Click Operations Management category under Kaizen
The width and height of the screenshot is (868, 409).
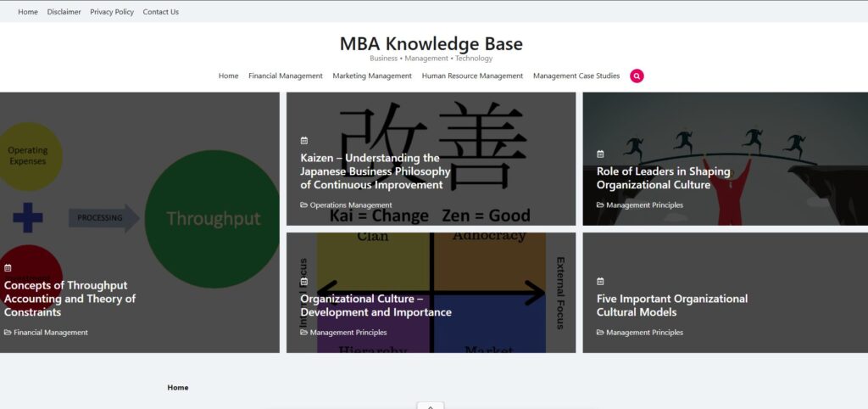coord(350,205)
